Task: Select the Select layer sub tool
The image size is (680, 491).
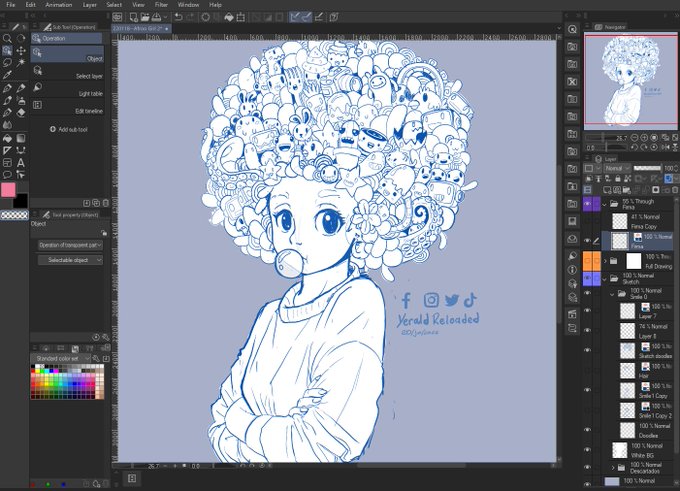Action: point(67,72)
